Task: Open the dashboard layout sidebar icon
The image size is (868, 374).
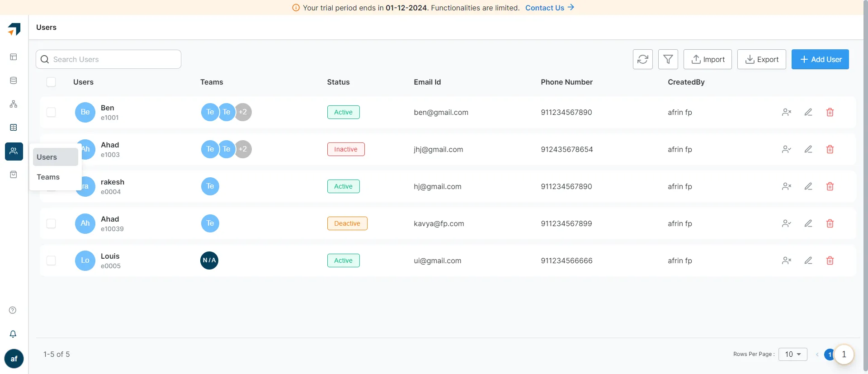Action: coord(14,57)
